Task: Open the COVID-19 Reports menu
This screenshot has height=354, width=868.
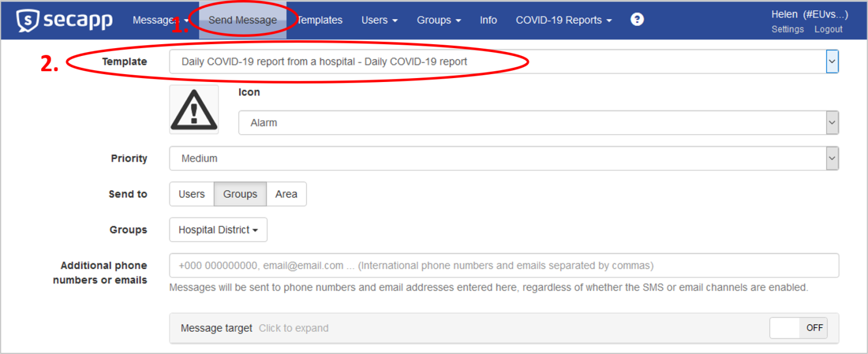Action: 563,20
